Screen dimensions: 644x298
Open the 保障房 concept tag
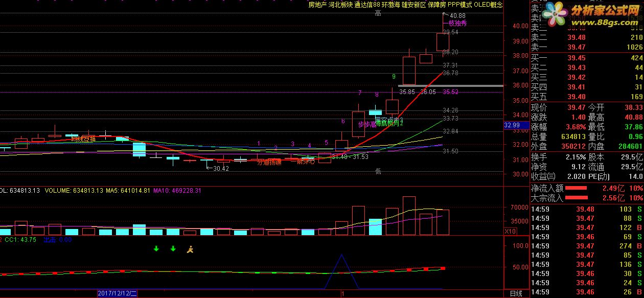tap(437, 5)
